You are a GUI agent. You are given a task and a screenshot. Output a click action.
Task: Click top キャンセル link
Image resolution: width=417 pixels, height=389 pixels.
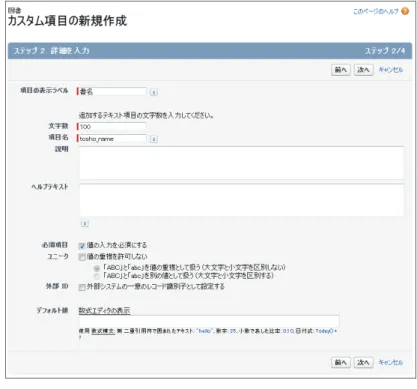[x=391, y=70]
